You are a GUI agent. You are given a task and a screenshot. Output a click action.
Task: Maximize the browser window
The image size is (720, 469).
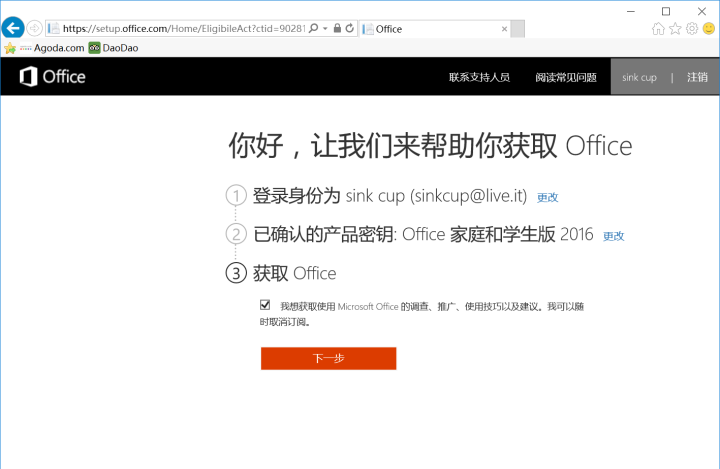click(666, 11)
